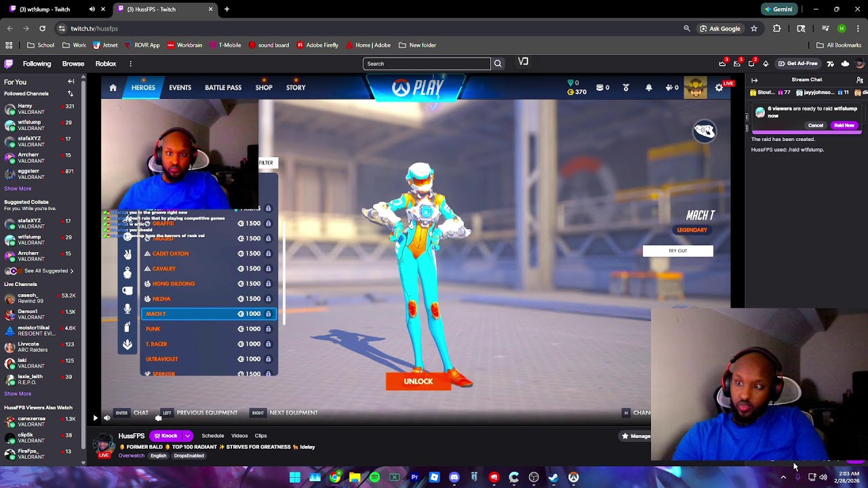Open a new Chrome tab
The height and width of the screenshot is (488, 868).
(x=226, y=9)
